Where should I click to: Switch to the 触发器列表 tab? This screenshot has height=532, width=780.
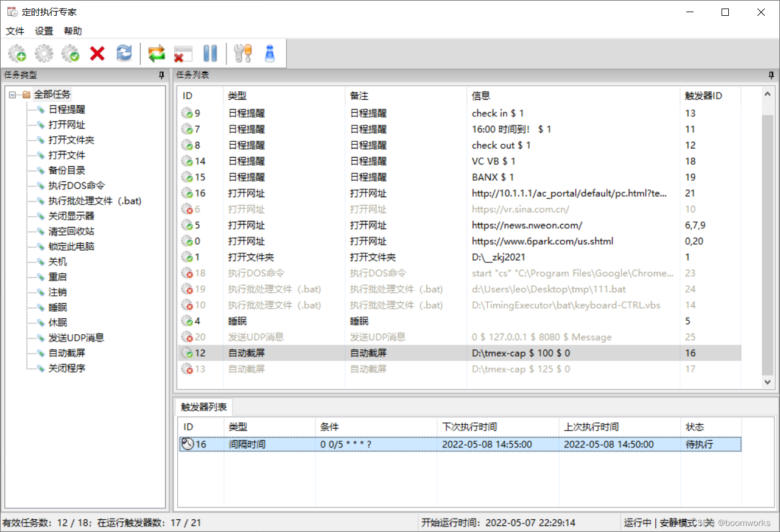pyautogui.click(x=203, y=407)
